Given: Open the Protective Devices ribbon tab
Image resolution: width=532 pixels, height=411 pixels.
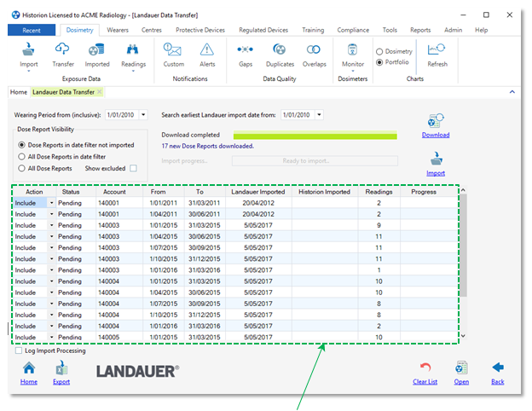Looking at the screenshot, I should (x=200, y=30).
